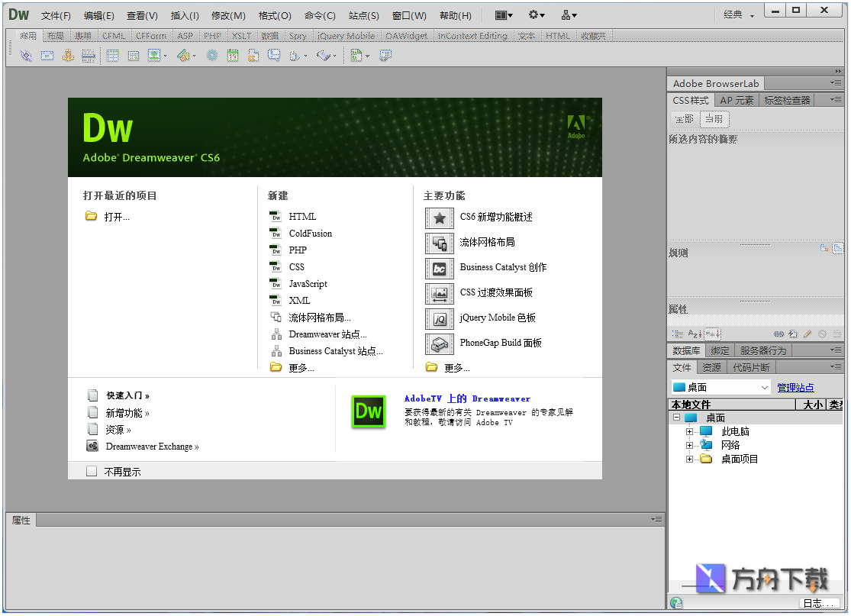Switch to the AP 元素 panel tab
Viewport: 851px width, 616px height.
pos(737,101)
